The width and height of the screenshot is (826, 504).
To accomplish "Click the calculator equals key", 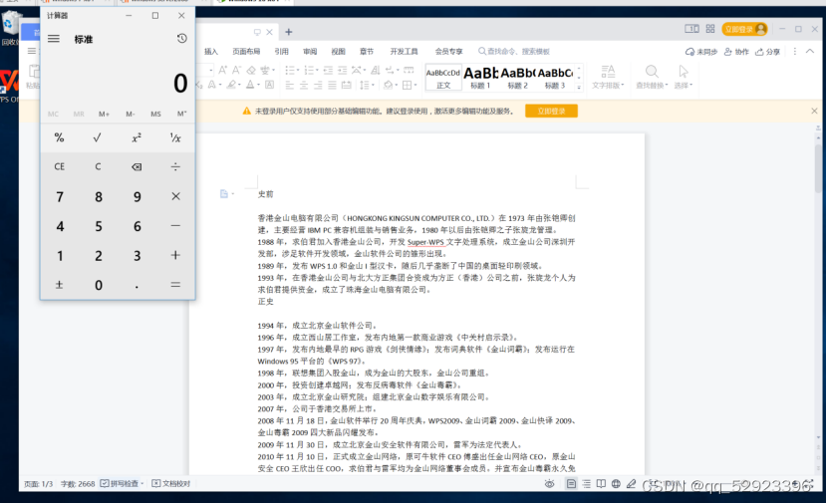I will click(x=175, y=285).
